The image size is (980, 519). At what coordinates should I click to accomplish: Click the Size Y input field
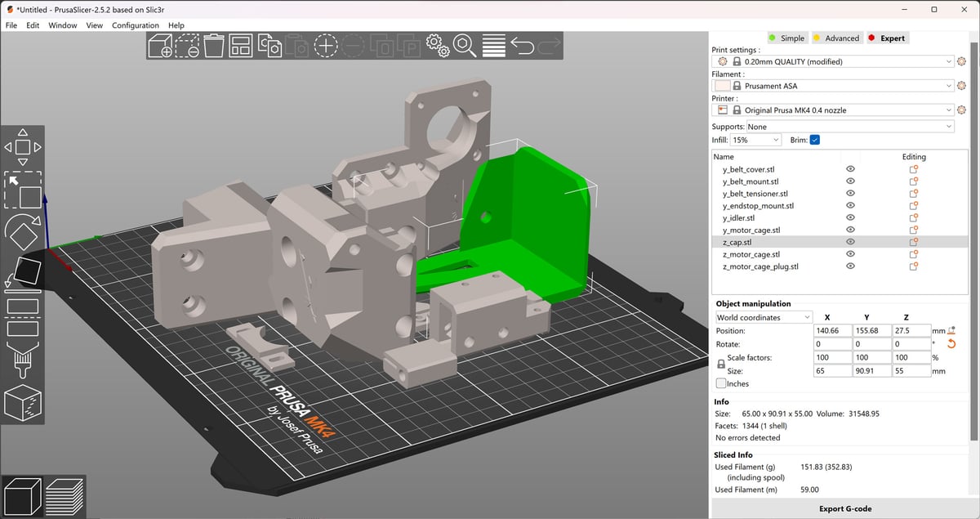pyautogui.click(x=871, y=371)
